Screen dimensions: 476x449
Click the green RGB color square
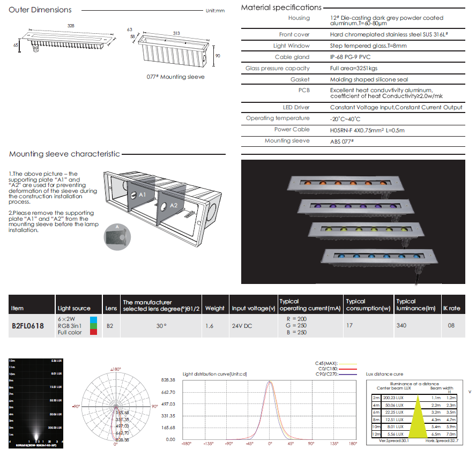pyautogui.click(x=93, y=326)
